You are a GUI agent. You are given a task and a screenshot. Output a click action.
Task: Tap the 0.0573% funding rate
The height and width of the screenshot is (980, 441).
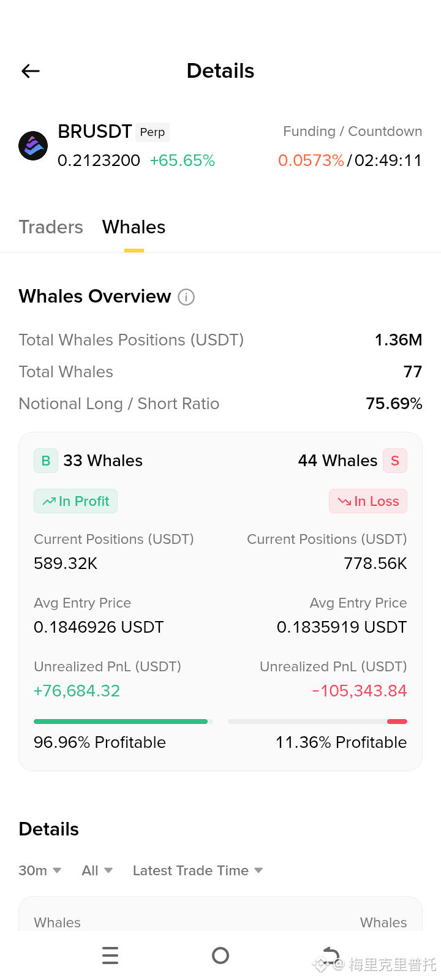(x=311, y=160)
